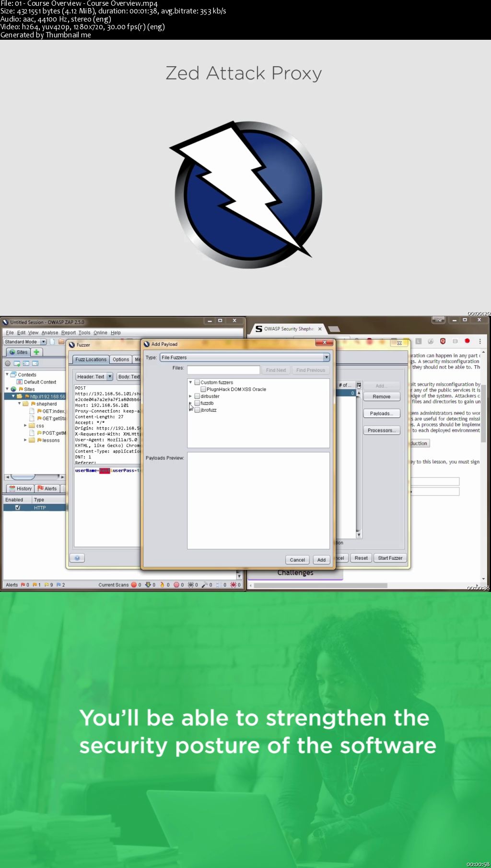Click the black spider scan status icon

pos(190,585)
